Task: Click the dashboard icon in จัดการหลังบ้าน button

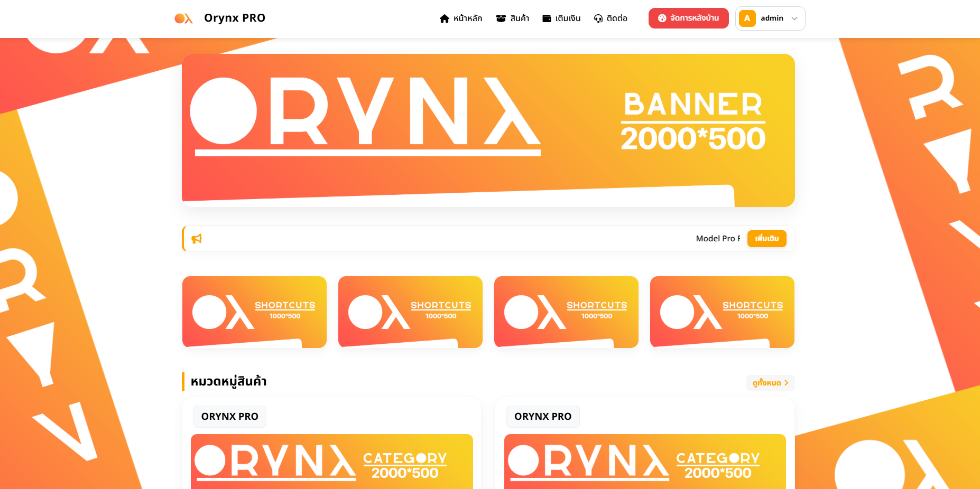Action: [x=662, y=18]
